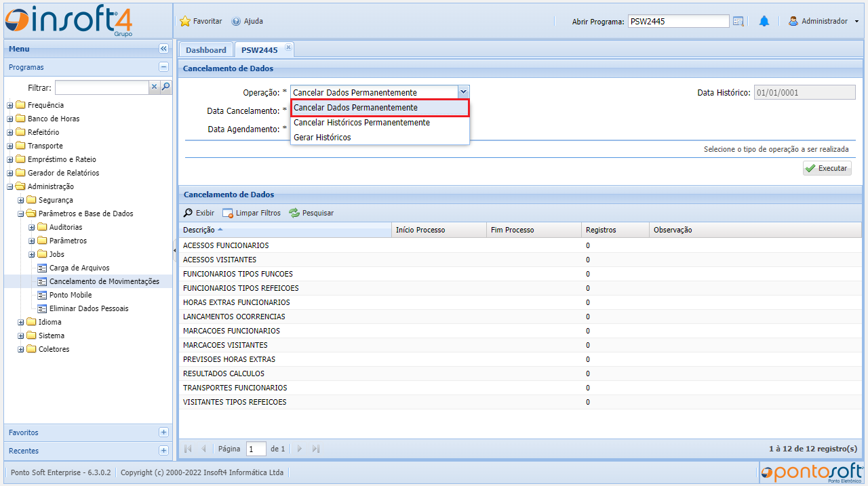Screen dimensions: 868x486
Task: Close the PSW2445 tab
Action: 288,47
